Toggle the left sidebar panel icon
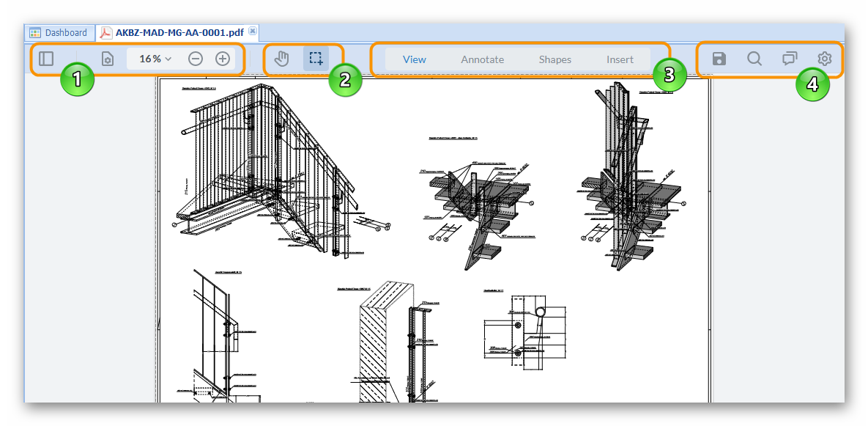The image size is (868, 426). pos(46,59)
